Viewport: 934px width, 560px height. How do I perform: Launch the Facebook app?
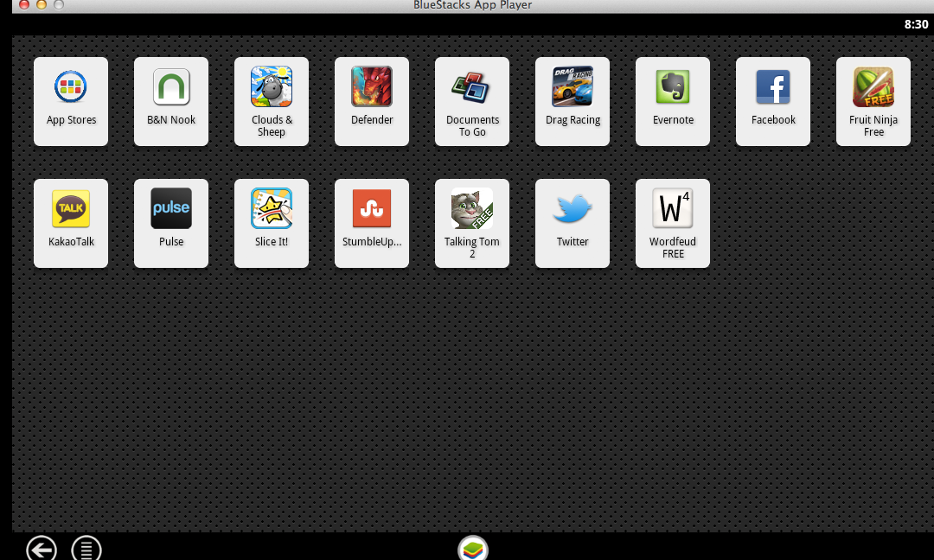[773, 101]
